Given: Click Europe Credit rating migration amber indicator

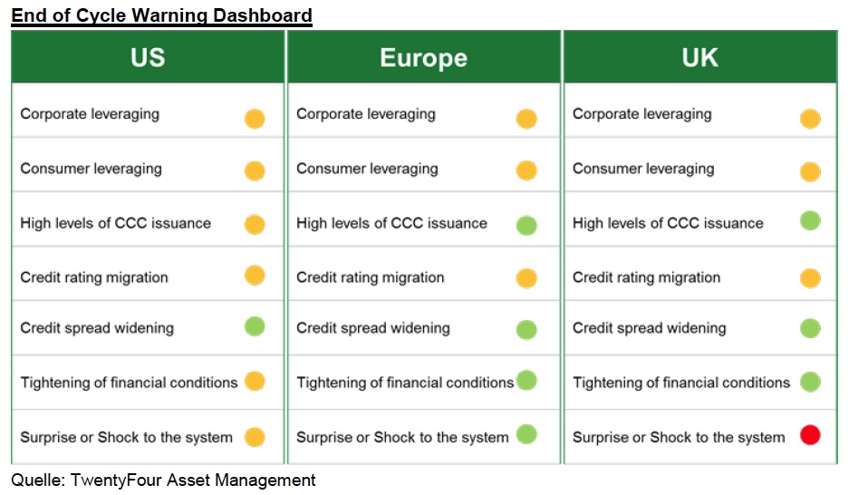Looking at the screenshot, I should [x=526, y=278].
